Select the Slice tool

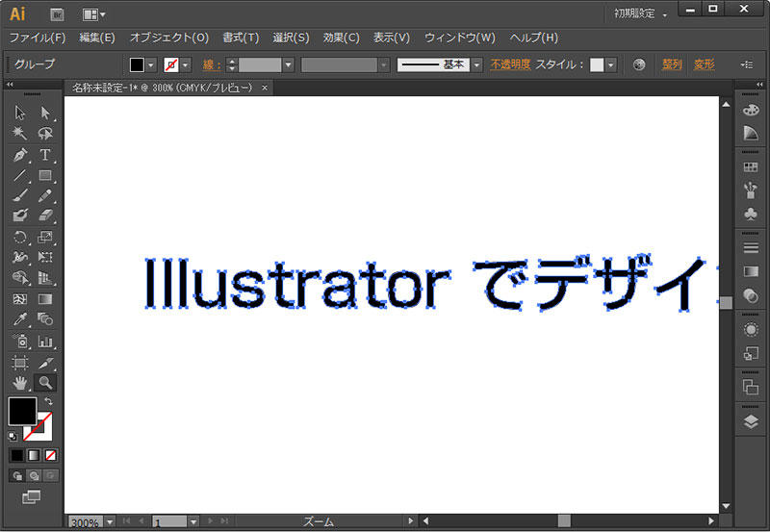[45, 363]
